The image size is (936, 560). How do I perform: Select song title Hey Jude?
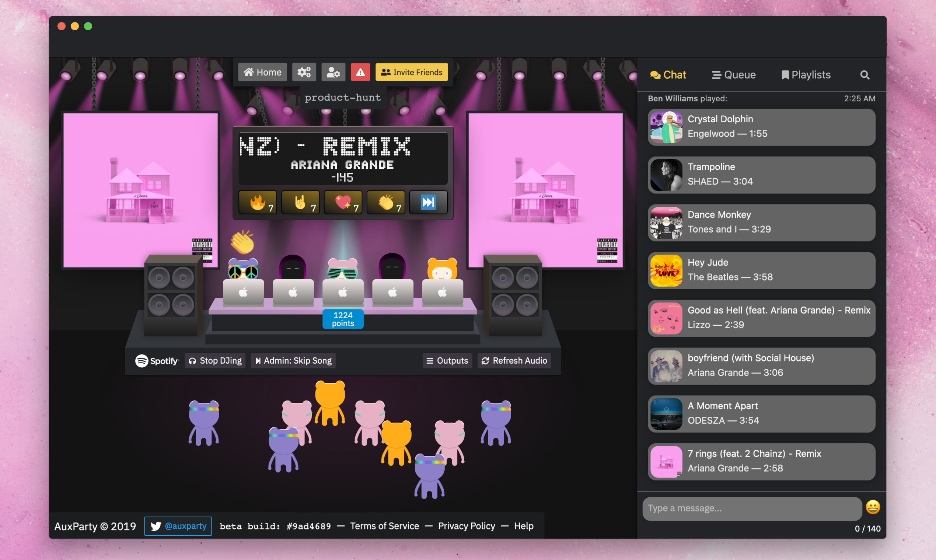point(708,263)
